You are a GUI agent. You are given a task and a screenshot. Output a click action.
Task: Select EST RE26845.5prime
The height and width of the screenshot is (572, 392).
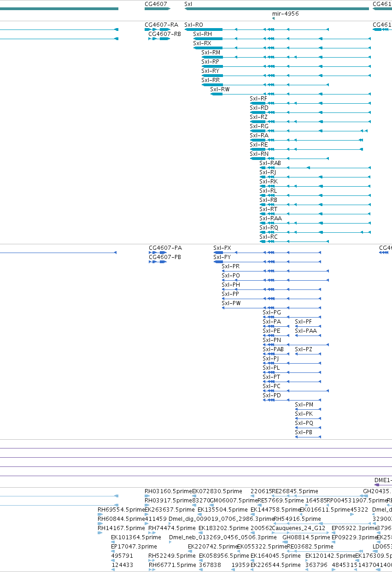coord(295,491)
